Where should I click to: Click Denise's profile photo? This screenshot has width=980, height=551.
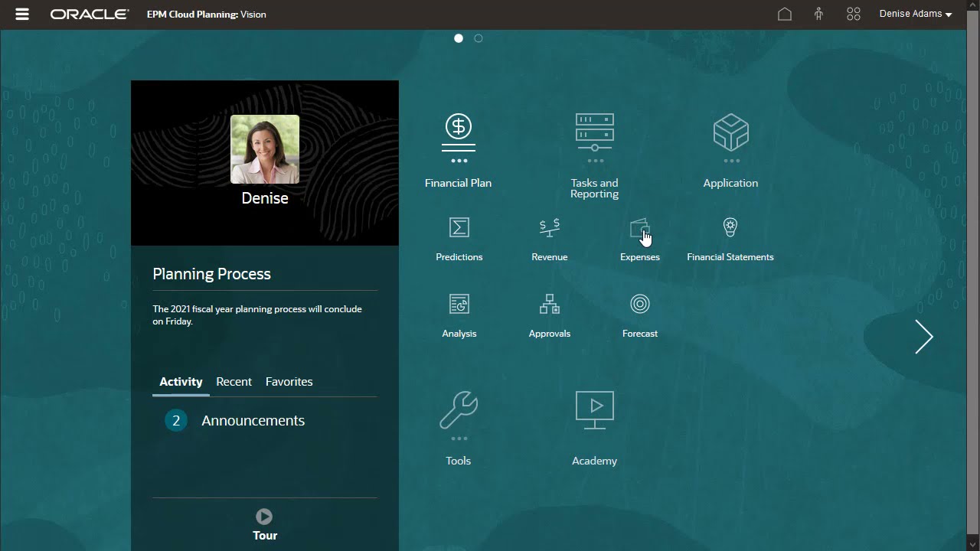click(265, 149)
